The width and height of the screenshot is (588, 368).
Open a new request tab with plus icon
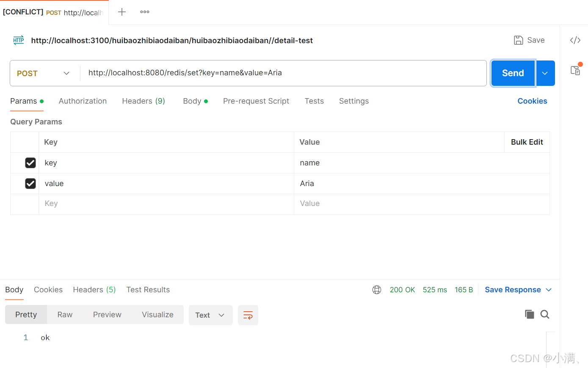click(122, 12)
